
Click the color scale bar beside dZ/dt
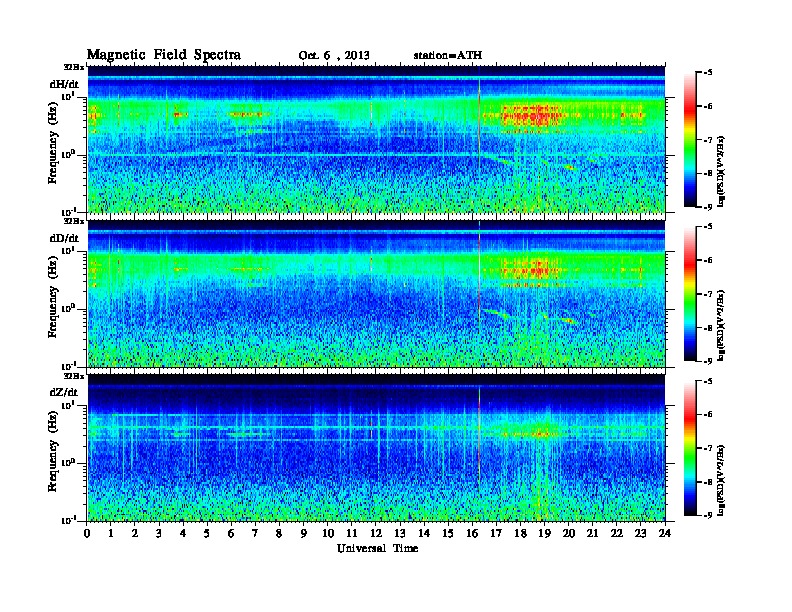click(x=690, y=448)
